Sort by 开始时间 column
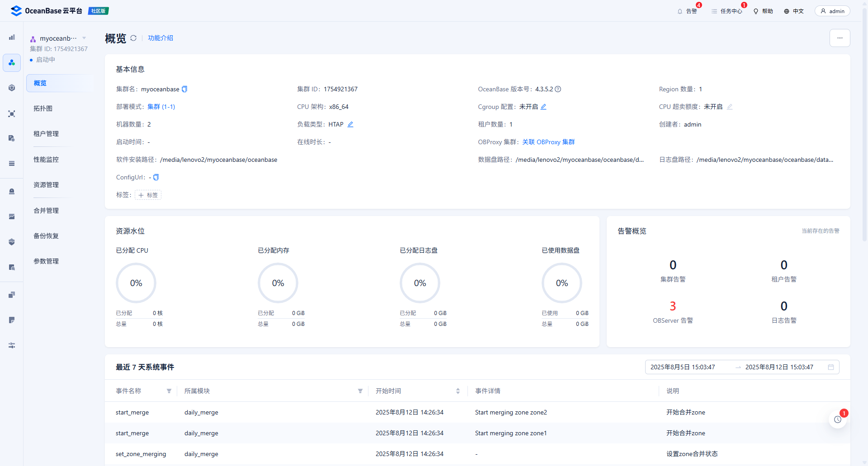 click(458, 391)
